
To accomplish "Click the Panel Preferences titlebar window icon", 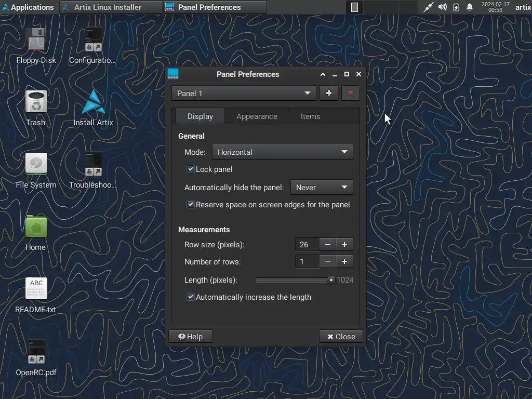I will coord(173,74).
